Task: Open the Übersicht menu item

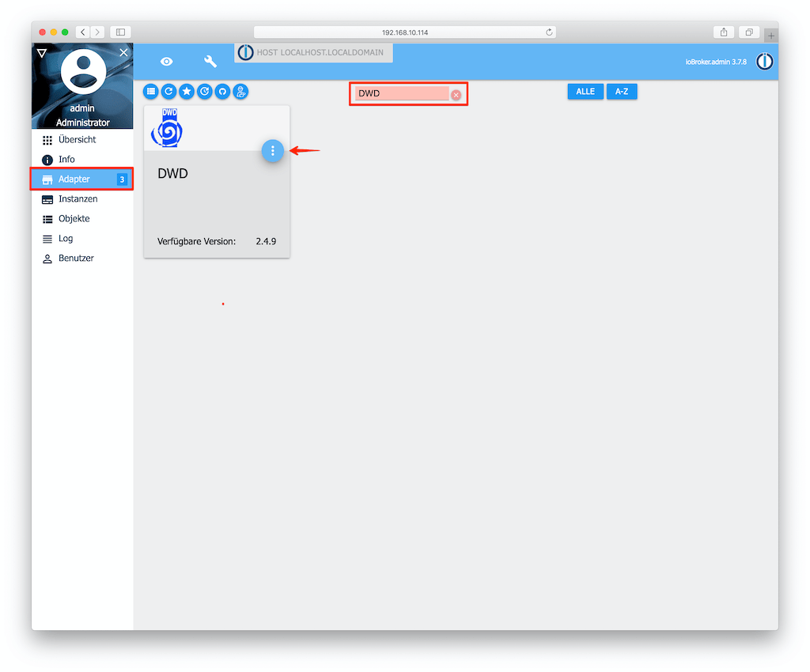Action: pyautogui.click(x=81, y=140)
